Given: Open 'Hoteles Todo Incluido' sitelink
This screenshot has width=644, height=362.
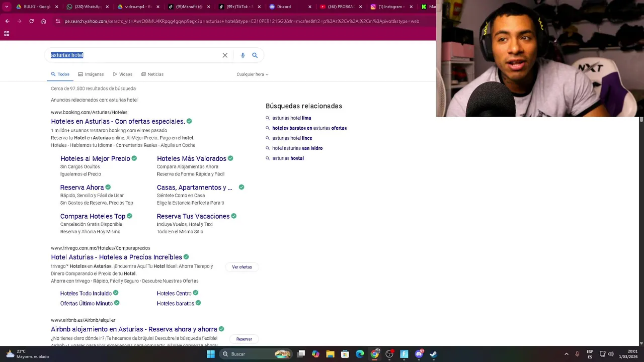Looking at the screenshot, I should pos(86,293).
